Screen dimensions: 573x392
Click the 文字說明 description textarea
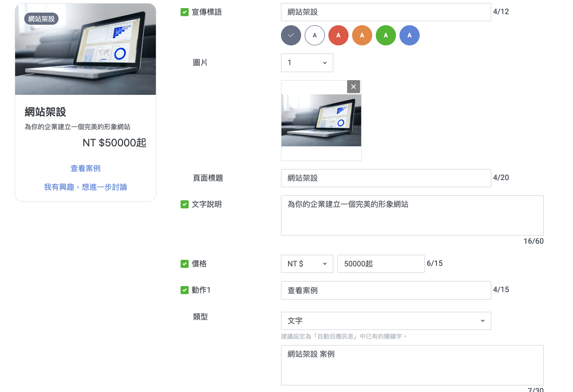coord(412,215)
